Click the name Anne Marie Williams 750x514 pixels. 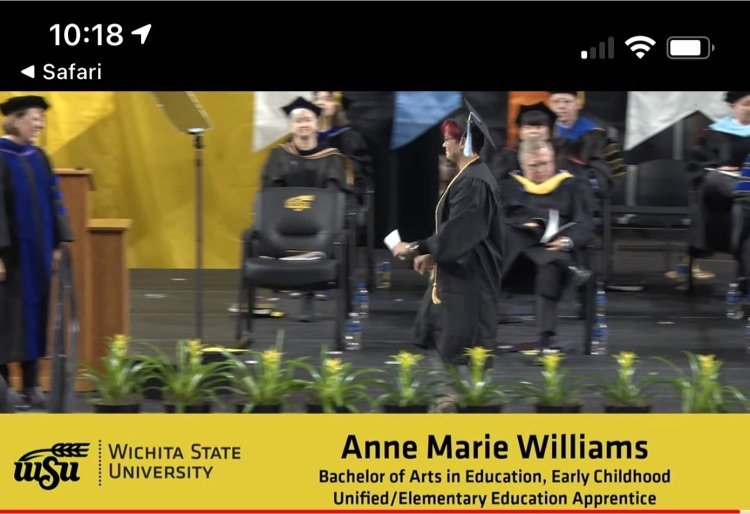pyautogui.click(x=495, y=447)
